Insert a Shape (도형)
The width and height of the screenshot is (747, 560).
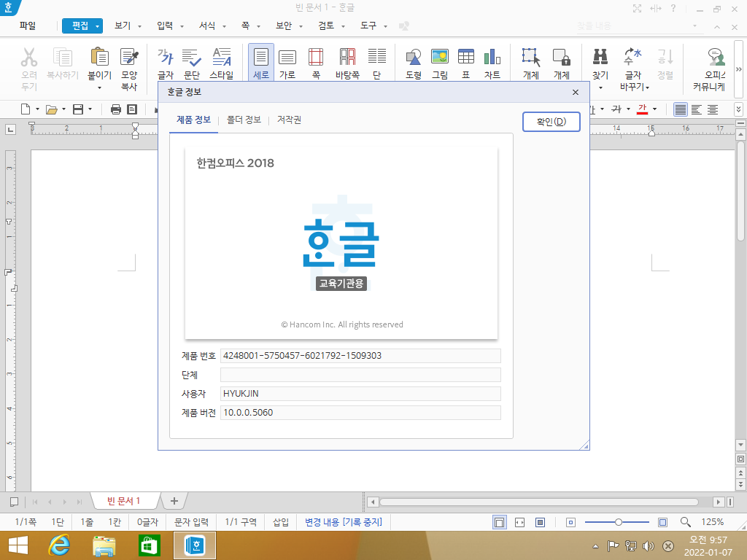(414, 57)
